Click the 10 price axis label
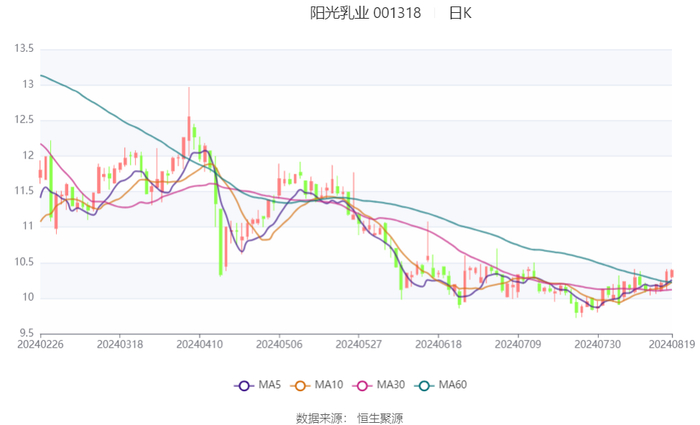Viewport: 700px width, 425px height. 28,297
